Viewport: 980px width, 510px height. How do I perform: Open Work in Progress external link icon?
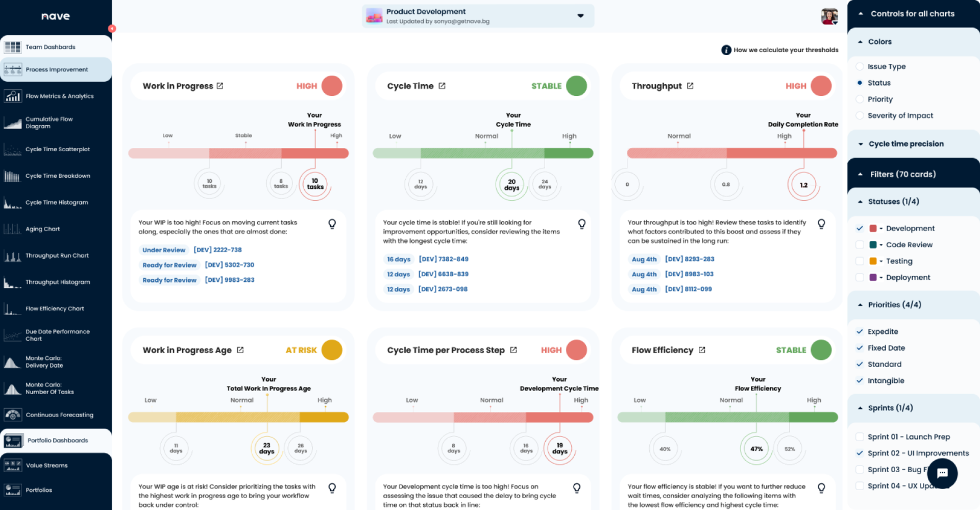(220, 86)
